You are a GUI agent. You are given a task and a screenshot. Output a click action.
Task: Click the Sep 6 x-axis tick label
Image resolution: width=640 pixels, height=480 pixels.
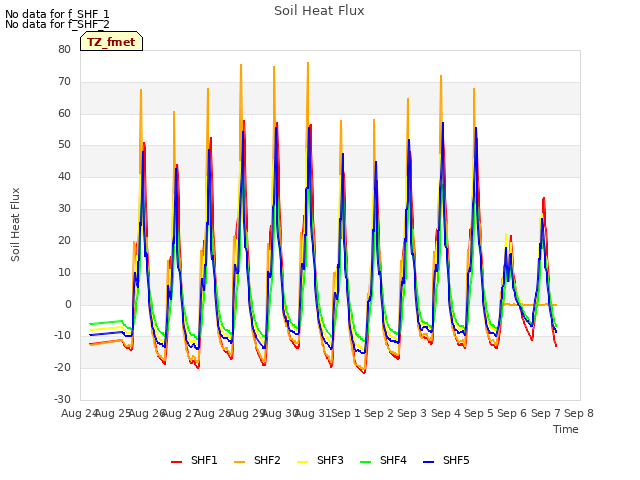[512, 413]
